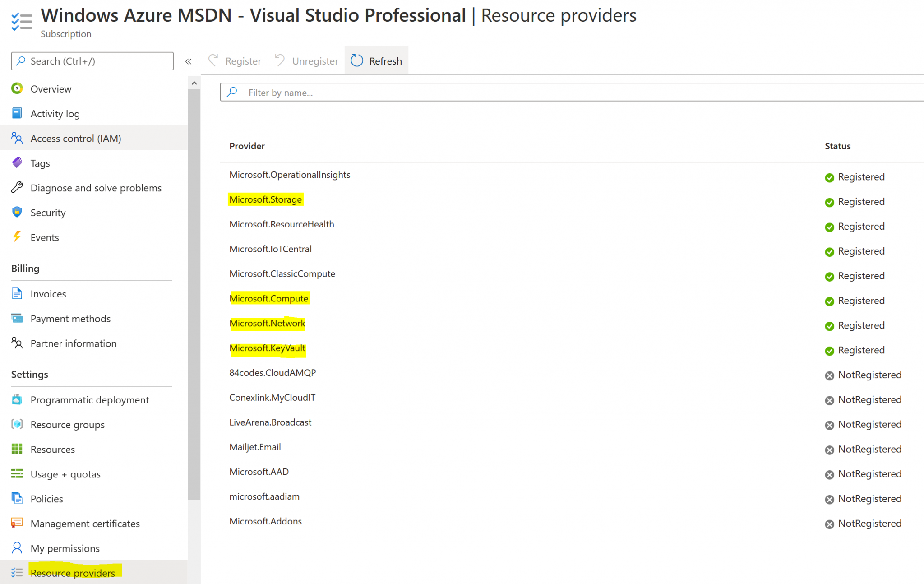Click the Register toolbar button
Screen dimensions: 924x584
tap(235, 60)
